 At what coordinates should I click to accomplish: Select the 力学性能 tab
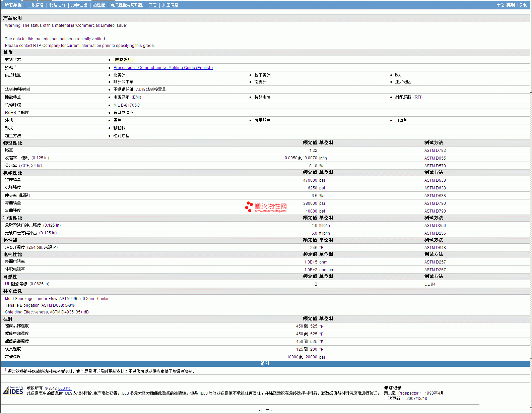click(x=79, y=5)
